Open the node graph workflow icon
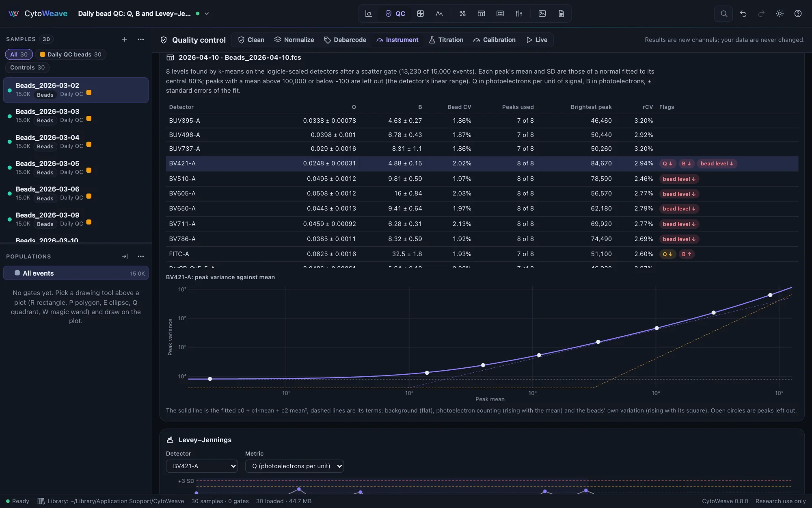812x508 pixels. (x=462, y=13)
